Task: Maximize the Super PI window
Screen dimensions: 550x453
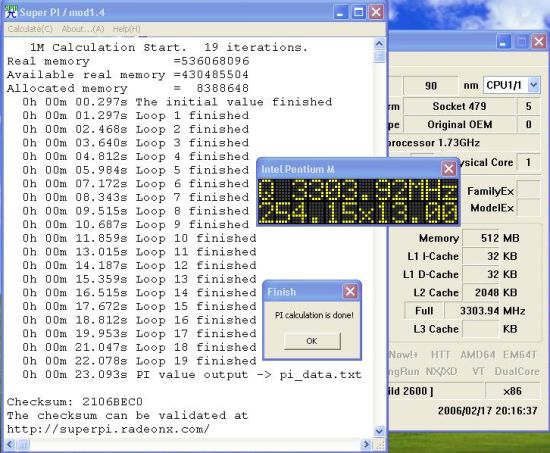Action: pos(358,12)
